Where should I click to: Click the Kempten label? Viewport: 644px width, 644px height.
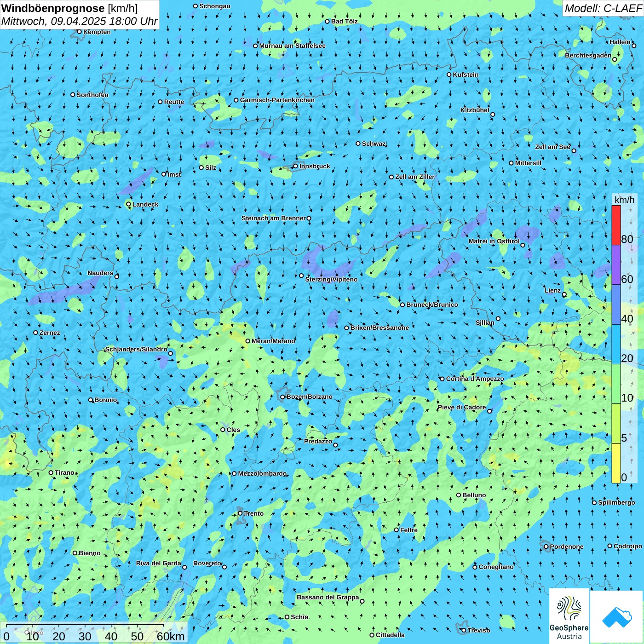[97, 32]
